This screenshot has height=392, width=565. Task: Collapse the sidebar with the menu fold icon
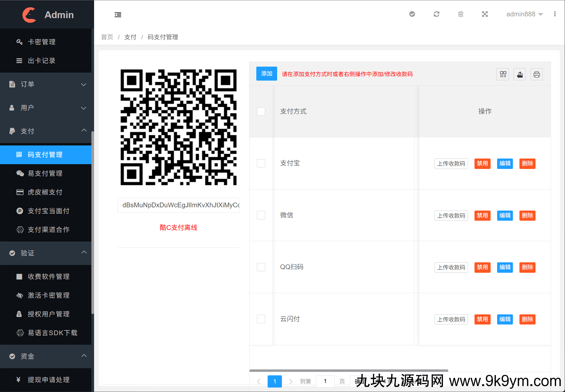[x=118, y=15]
